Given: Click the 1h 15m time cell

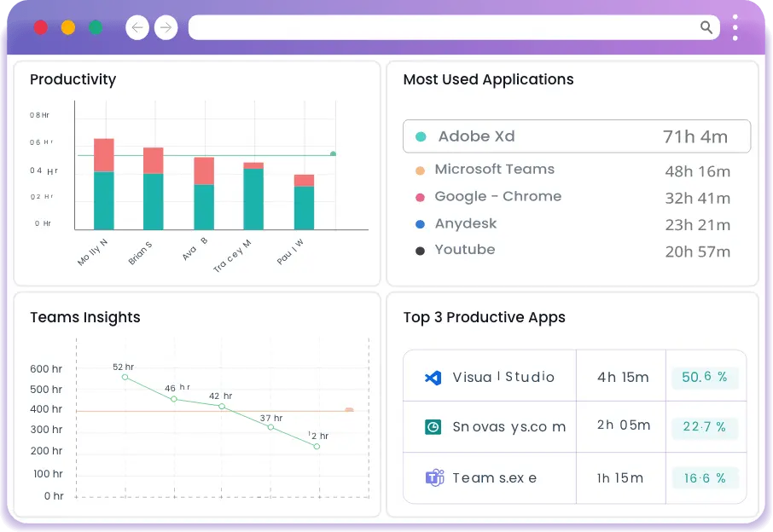Looking at the screenshot, I should point(620,477).
